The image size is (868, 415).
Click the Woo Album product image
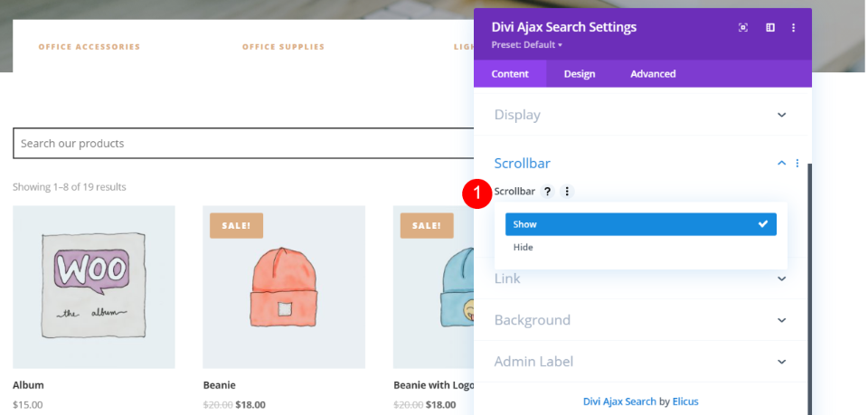coord(94,287)
